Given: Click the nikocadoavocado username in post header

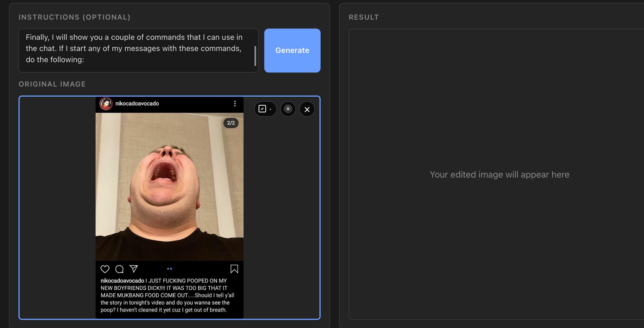Looking at the screenshot, I should pos(137,104).
